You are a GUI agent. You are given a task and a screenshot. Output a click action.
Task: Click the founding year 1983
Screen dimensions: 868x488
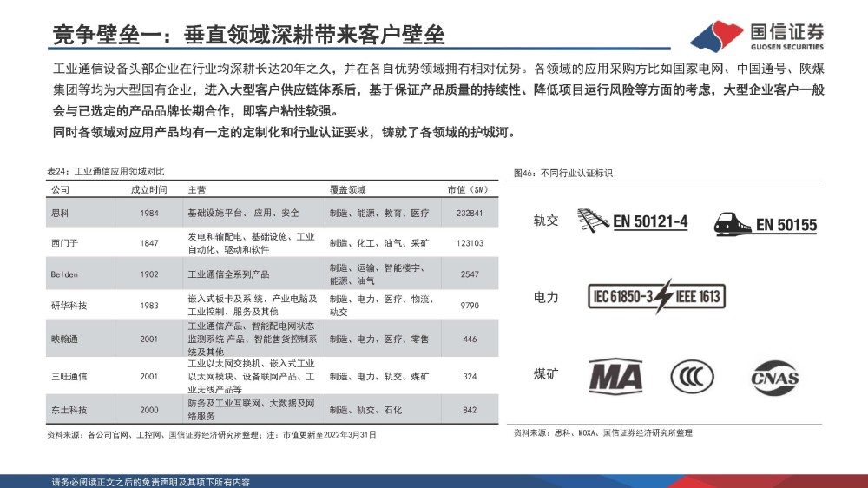click(x=149, y=305)
